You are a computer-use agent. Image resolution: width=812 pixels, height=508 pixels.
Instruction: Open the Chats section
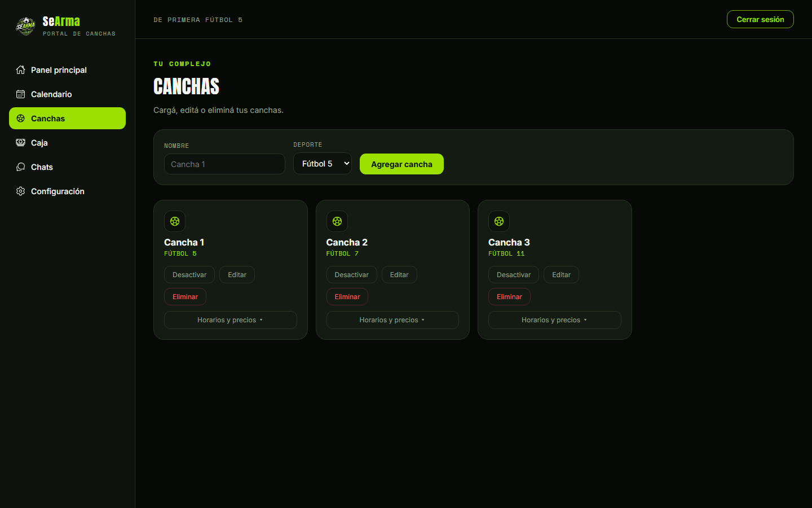68,167
